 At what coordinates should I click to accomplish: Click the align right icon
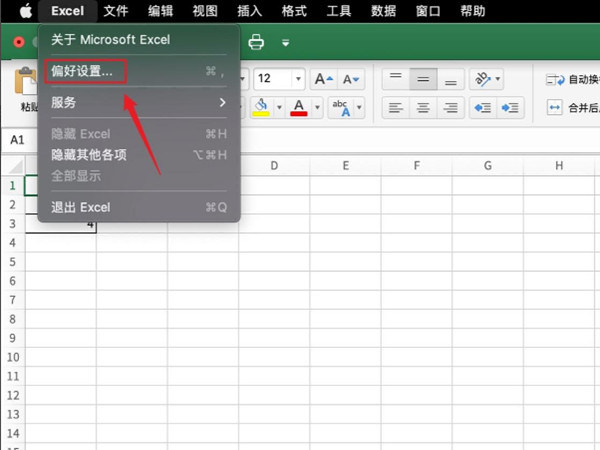451,108
